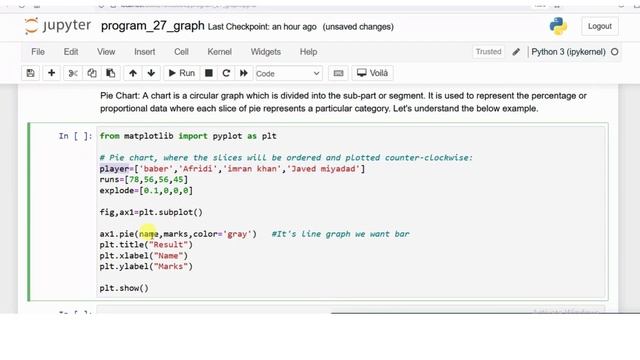Viewport: 640px width, 360px height.
Task: Click the plt.title("Result") line
Action: coord(146,245)
